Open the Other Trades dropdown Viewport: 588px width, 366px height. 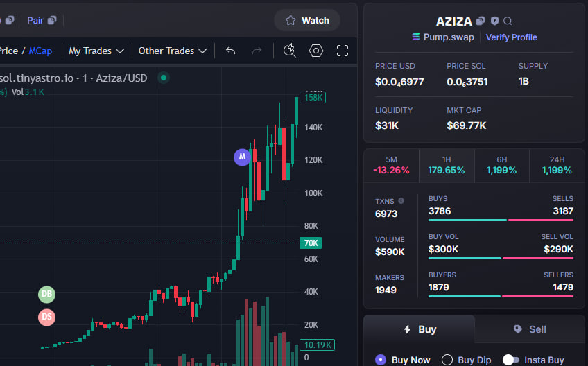pos(173,51)
